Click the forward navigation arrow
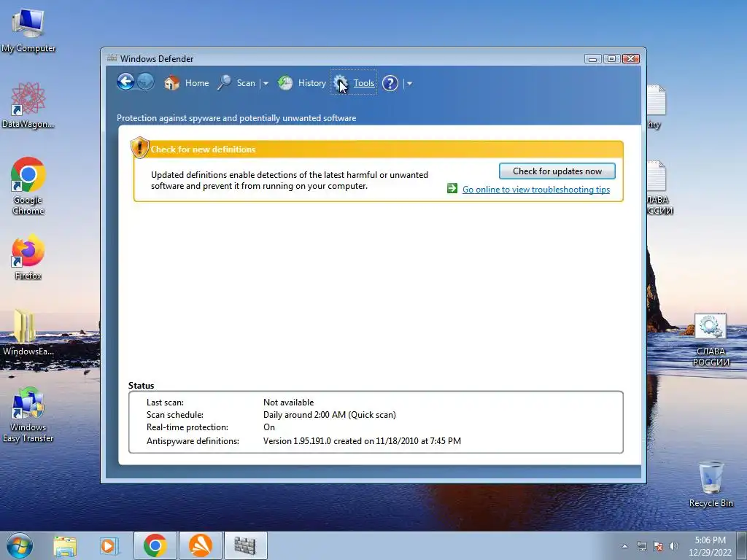This screenshot has height=560, width=747. point(145,82)
